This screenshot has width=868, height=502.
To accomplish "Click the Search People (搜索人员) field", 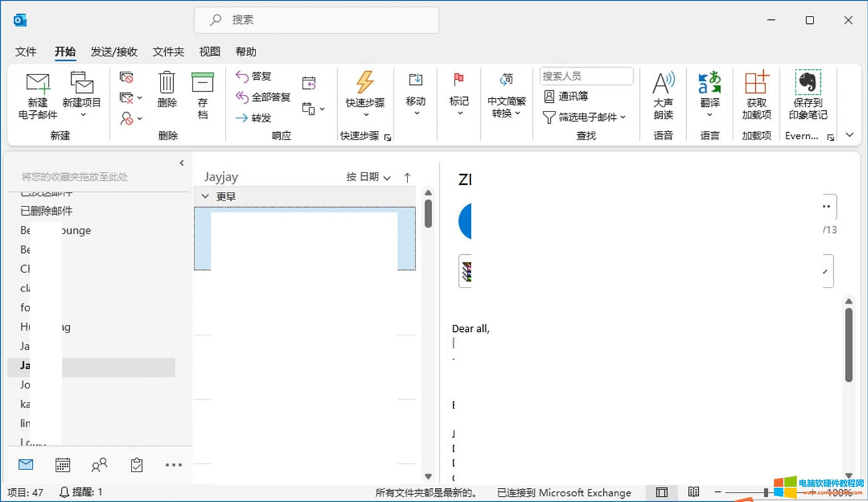I will [x=586, y=76].
